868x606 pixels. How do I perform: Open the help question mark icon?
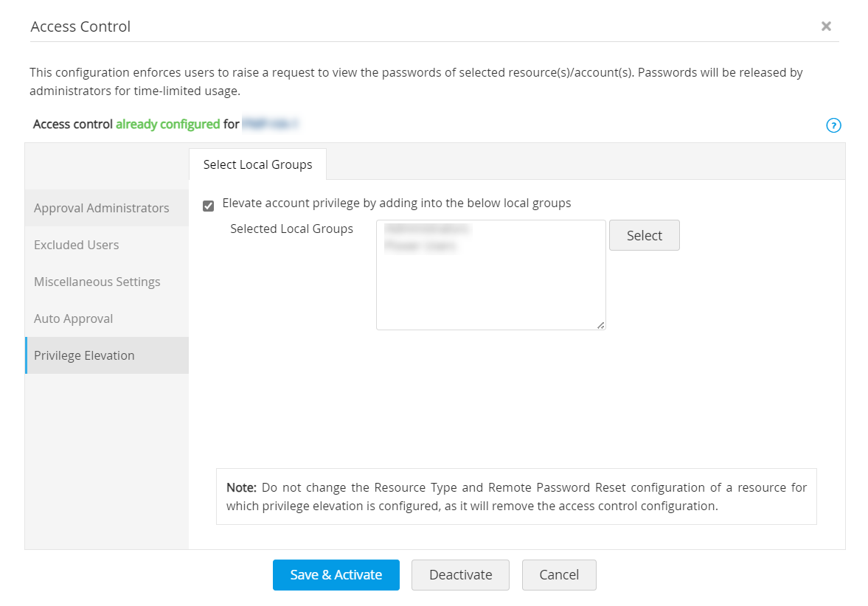point(833,125)
